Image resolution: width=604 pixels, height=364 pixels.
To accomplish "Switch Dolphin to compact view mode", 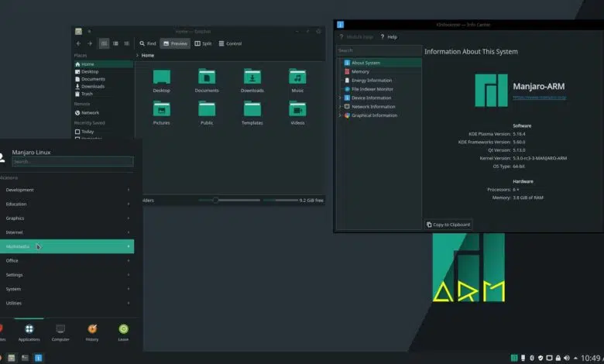I will [x=115, y=43].
